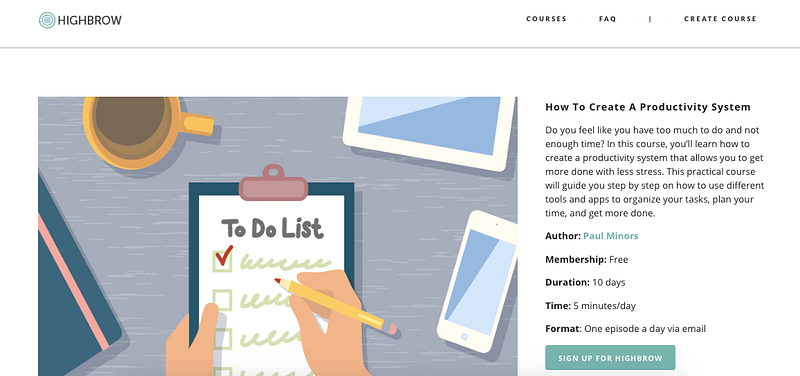Image resolution: width=800 pixels, height=376 pixels.
Task: Click the red checked checkbox on list
Action: pyautogui.click(x=223, y=259)
